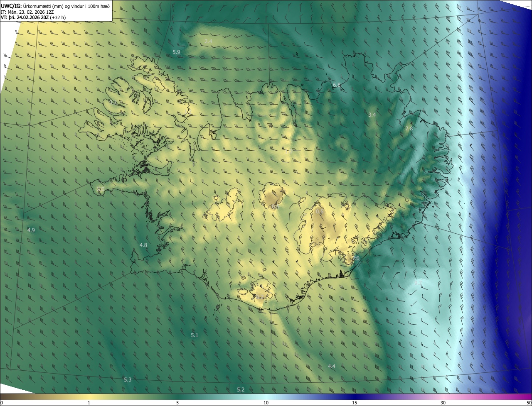This screenshot has height=406, width=532.
Task: Click the 5.9 value label on the map
Action: (x=176, y=52)
